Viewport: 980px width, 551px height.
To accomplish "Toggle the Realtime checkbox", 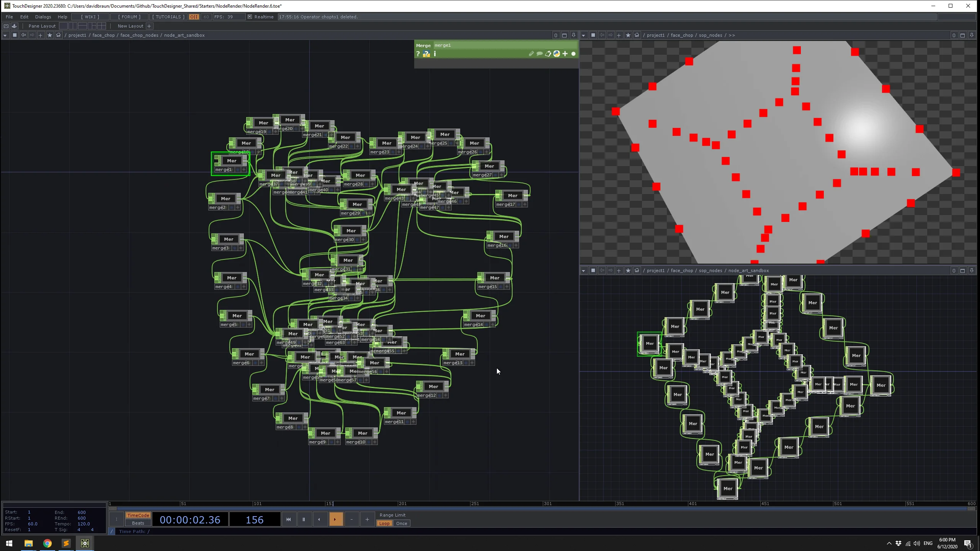I will pyautogui.click(x=249, y=16).
